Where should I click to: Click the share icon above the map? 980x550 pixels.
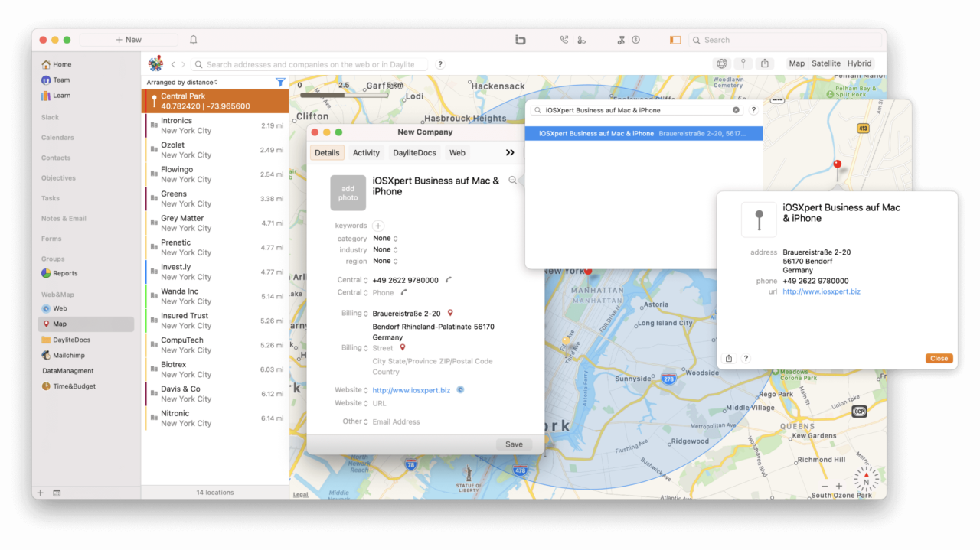click(764, 64)
